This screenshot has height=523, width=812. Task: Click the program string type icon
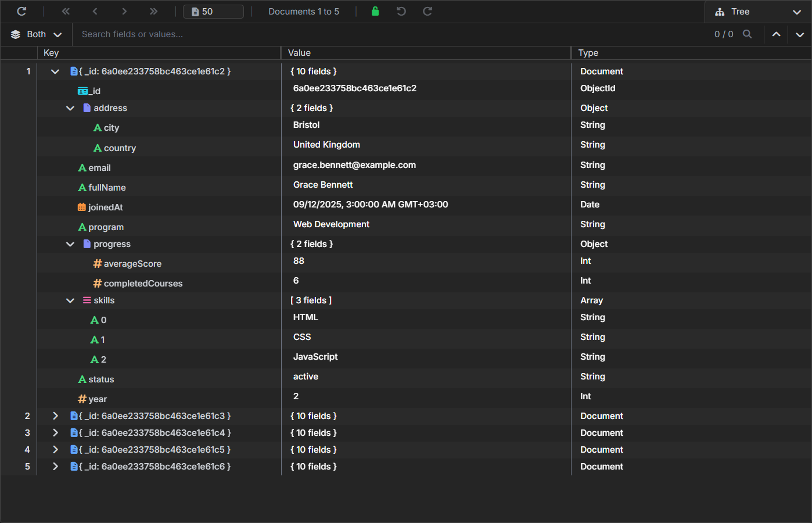click(82, 227)
